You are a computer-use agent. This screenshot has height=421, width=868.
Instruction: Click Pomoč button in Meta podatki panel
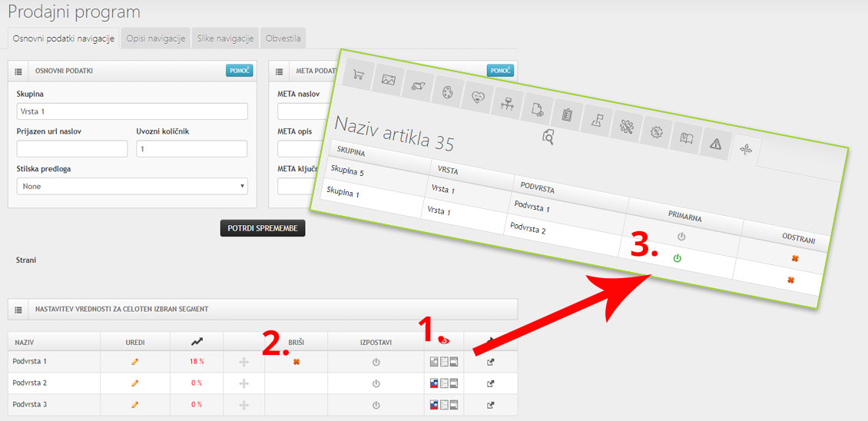500,71
